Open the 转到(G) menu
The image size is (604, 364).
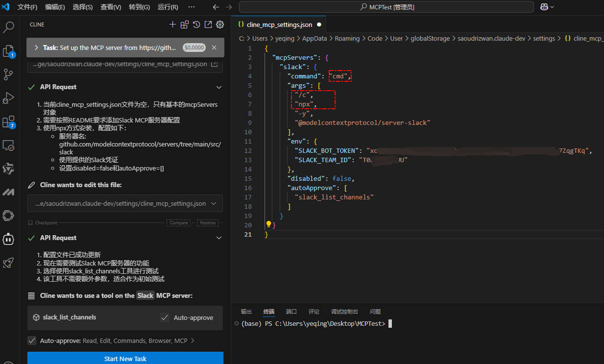[x=139, y=7]
